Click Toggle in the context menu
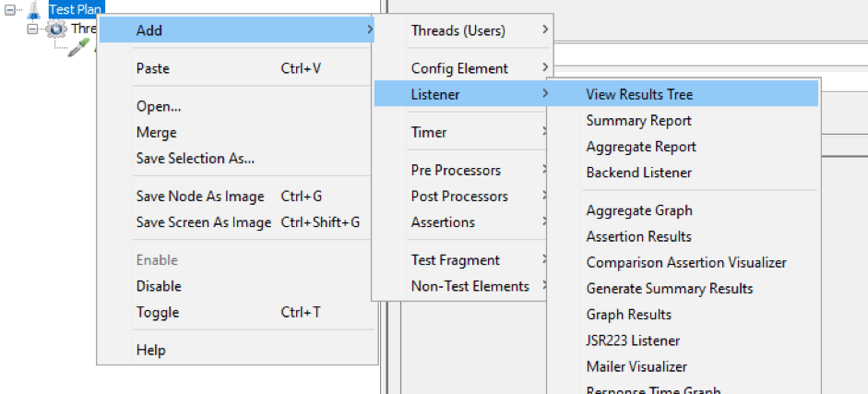 158,313
